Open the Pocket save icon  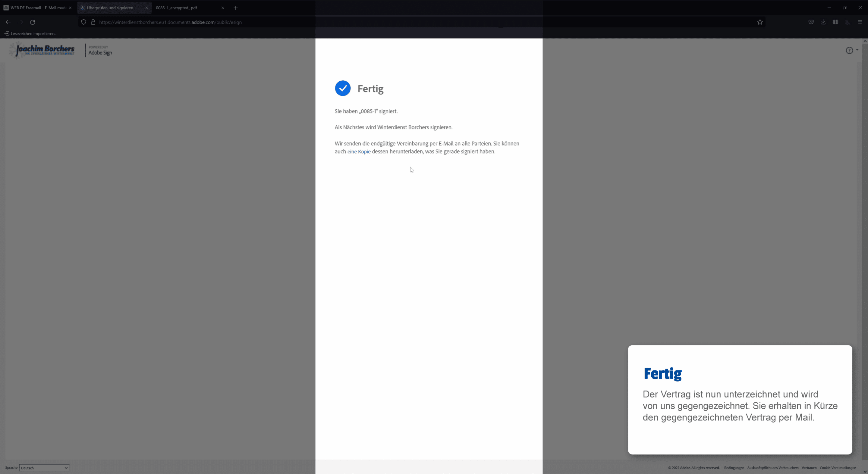[811, 22]
